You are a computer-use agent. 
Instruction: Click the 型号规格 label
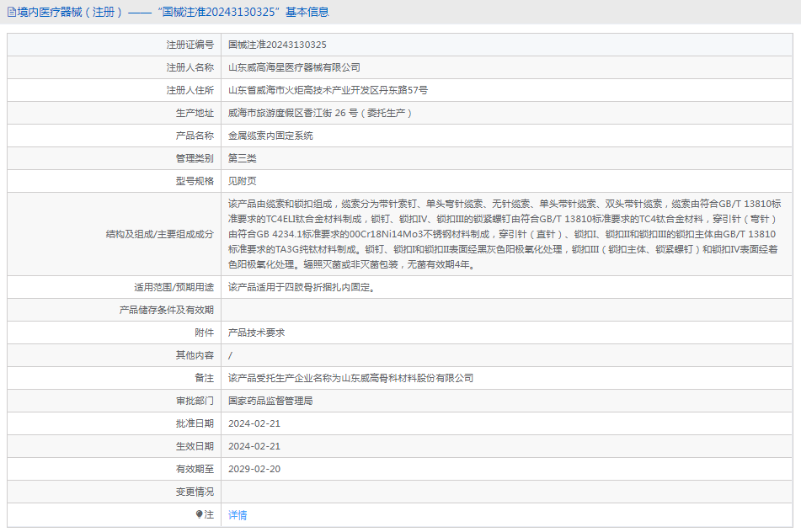pyautogui.click(x=195, y=181)
